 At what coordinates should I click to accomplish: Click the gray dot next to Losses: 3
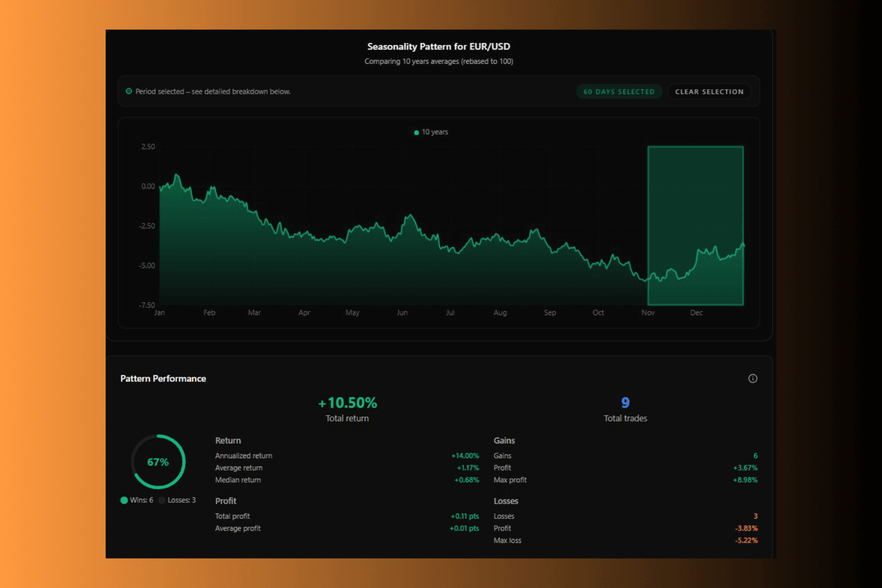point(162,500)
